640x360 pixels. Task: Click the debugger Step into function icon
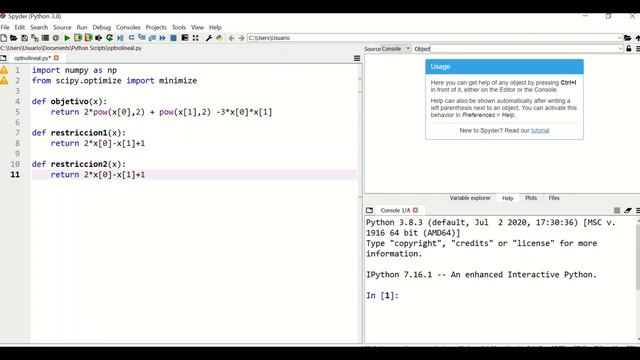click(142, 38)
